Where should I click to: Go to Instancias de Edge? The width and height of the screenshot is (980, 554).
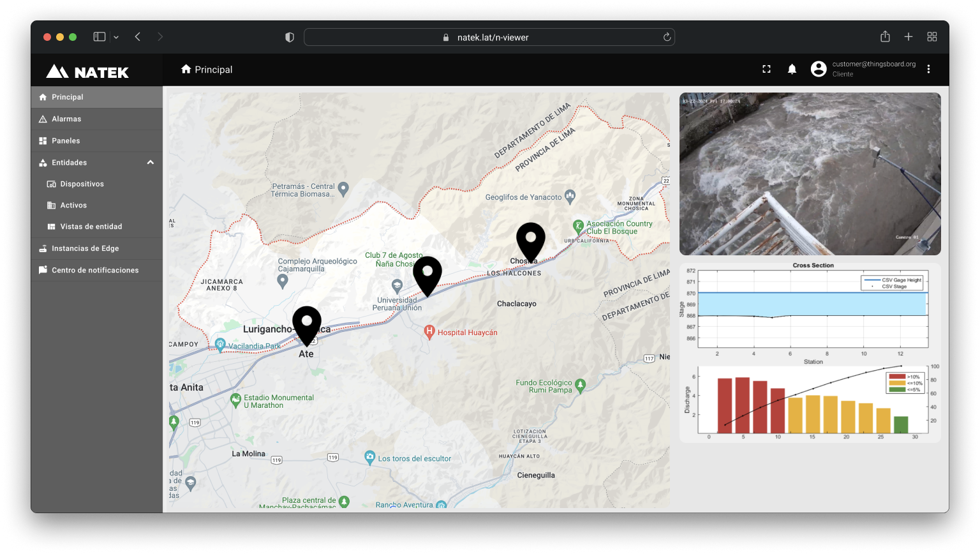(97, 249)
